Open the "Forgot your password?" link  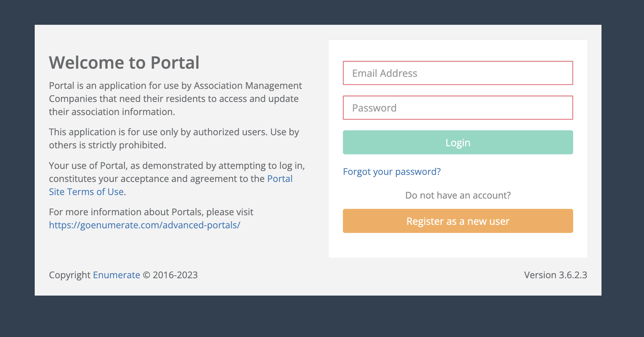[392, 172]
